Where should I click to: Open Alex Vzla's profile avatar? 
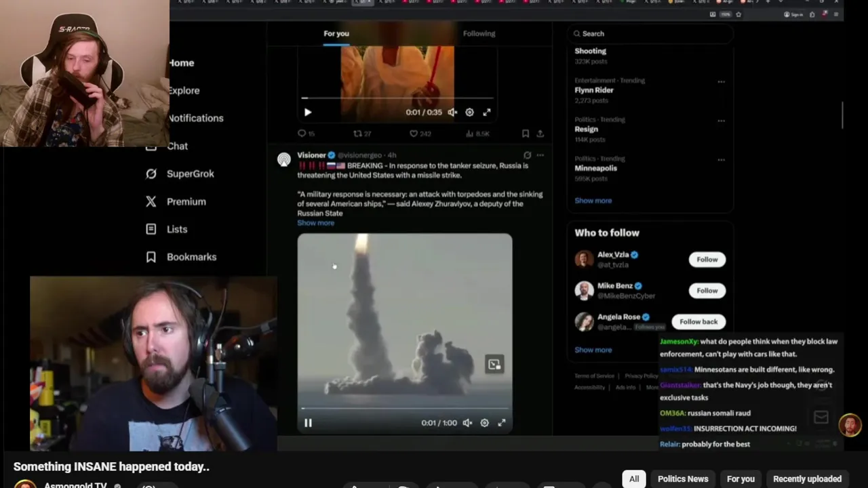coord(584,260)
